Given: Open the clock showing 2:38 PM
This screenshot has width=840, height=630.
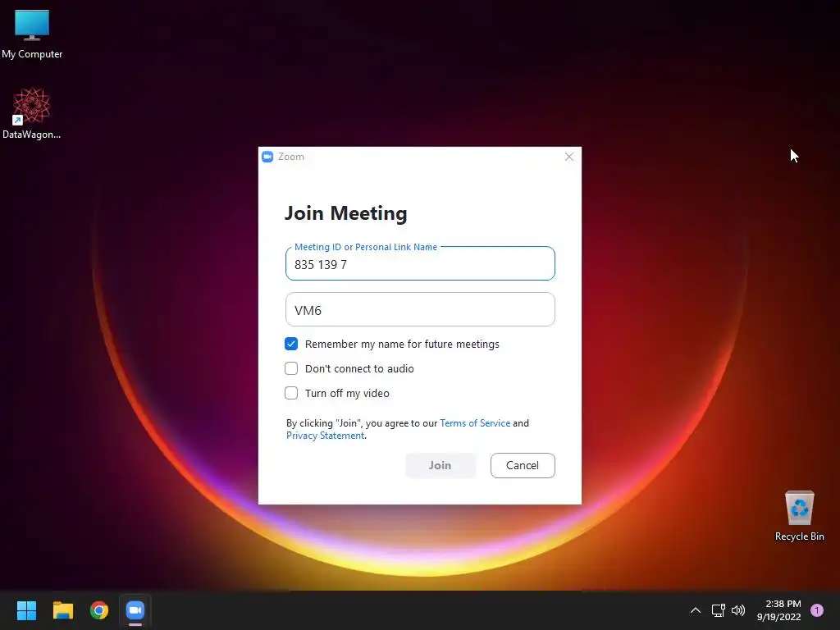Looking at the screenshot, I should click(778, 610).
